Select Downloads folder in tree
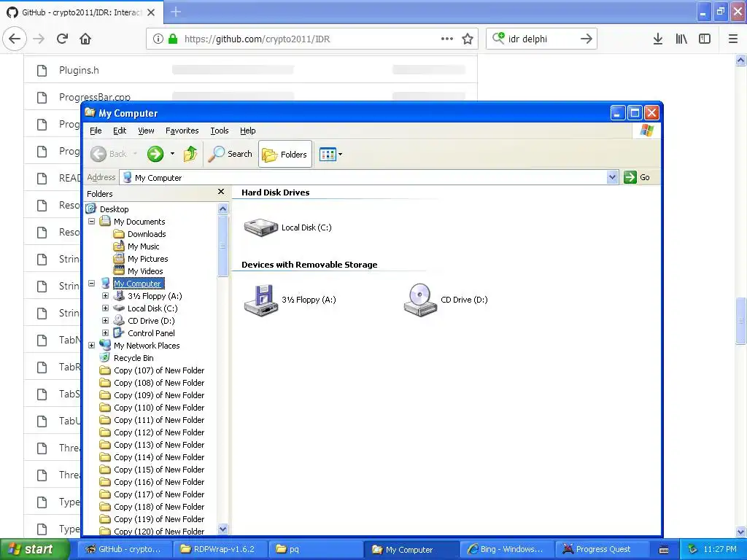 click(x=147, y=234)
